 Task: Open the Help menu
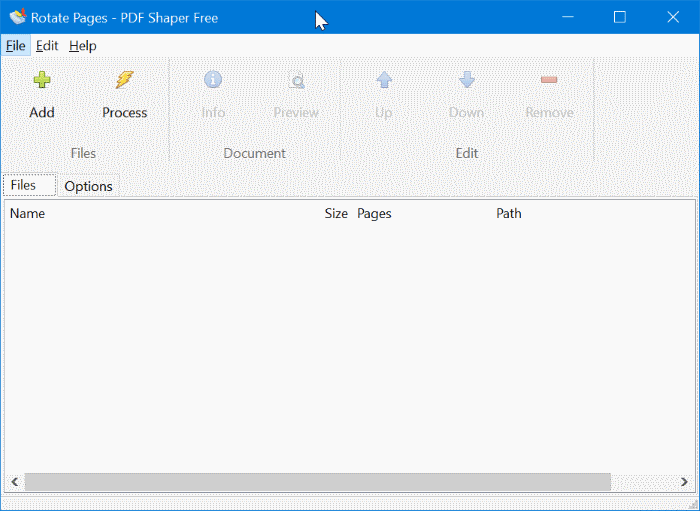[x=83, y=46]
